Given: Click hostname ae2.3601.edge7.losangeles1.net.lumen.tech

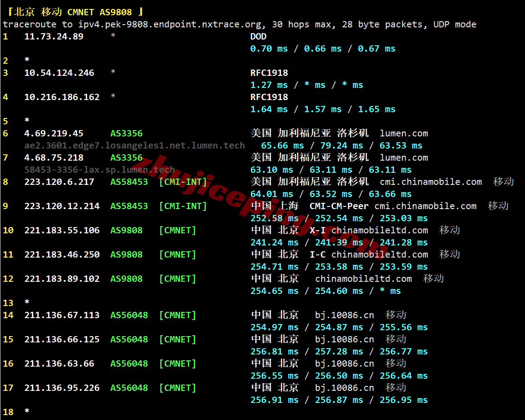Looking at the screenshot, I should coord(134,146).
